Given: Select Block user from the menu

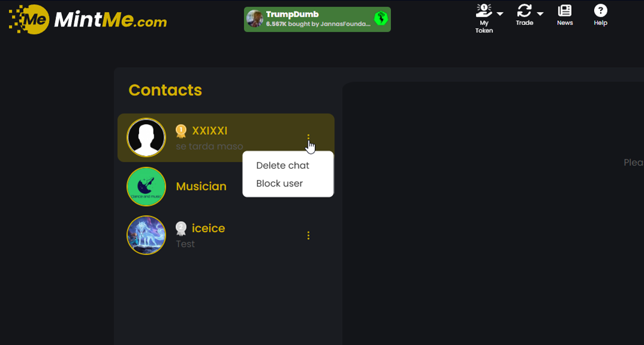Looking at the screenshot, I should point(279,183).
